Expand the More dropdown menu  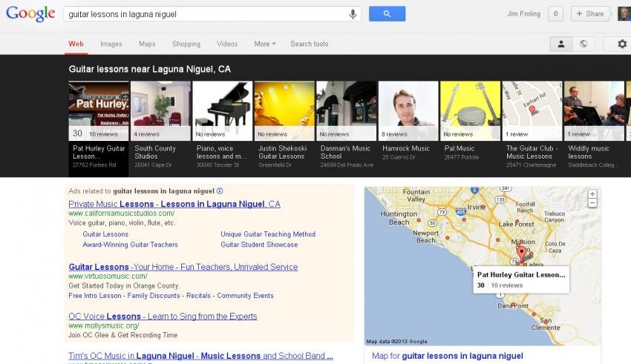pyautogui.click(x=265, y=44)
